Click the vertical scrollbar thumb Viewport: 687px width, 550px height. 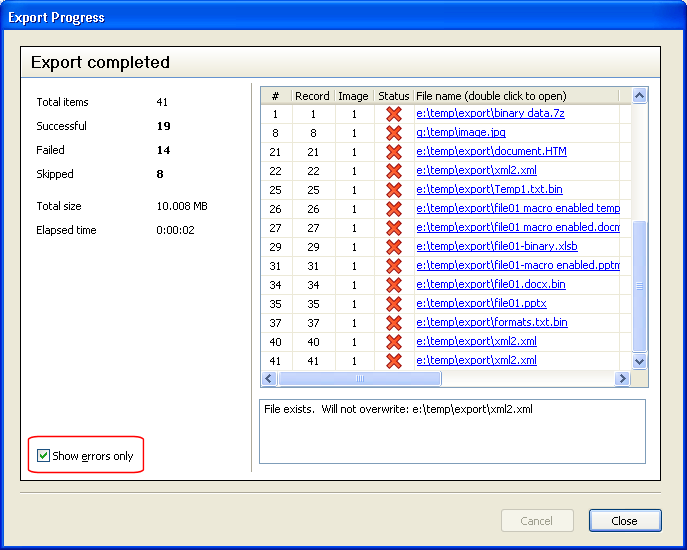tap(639, 286)
